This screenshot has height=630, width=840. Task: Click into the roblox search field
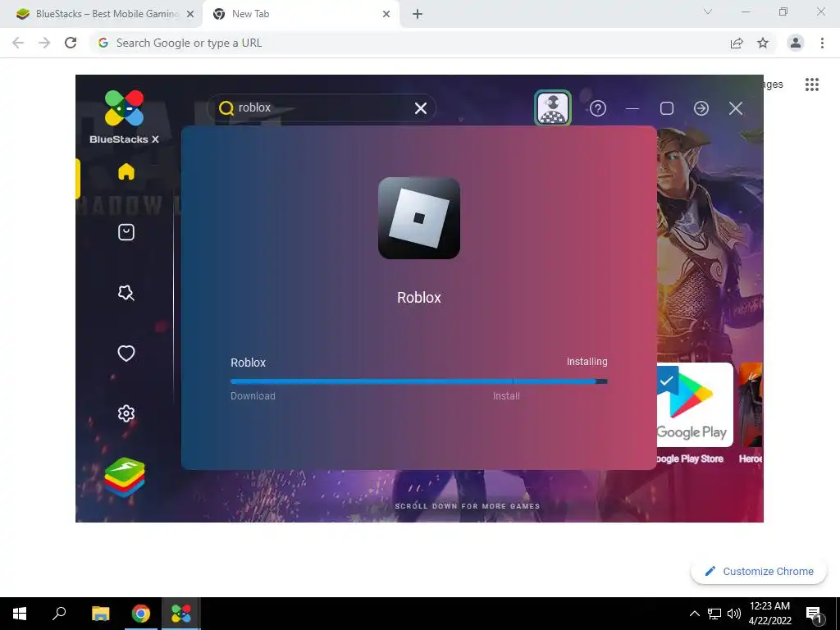(x=322, y=107)
